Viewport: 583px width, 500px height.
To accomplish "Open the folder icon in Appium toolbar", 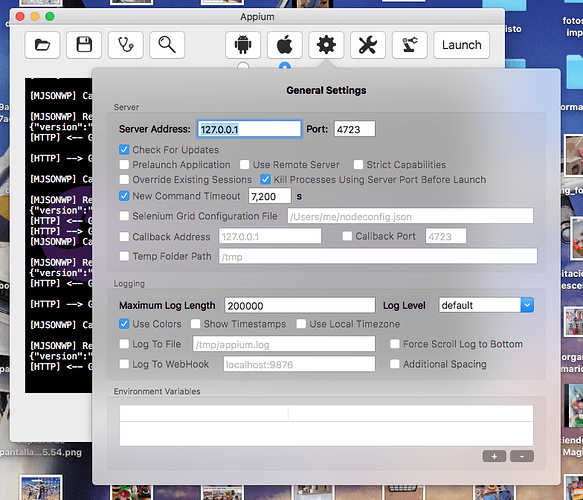I will pos(42,45).
